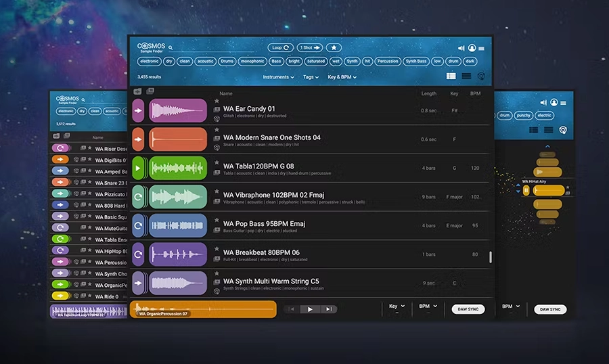Click the loop icon for WA Vibraphone 102BPM 02 Fmaj
The image size is (609, 364).
[138, 197]
